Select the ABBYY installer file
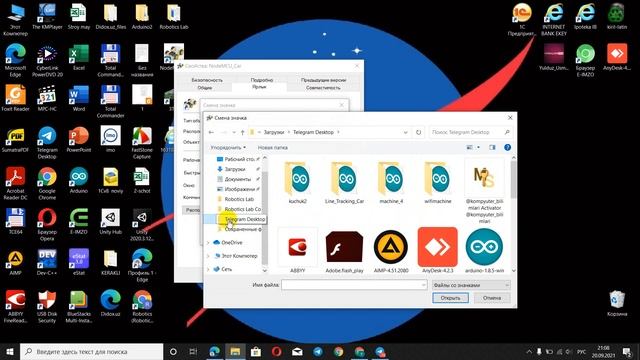The image size is (640, 360). (x=298, y=250)
